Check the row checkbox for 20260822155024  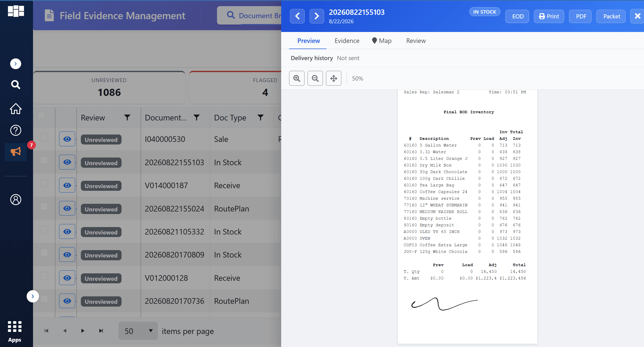click(x=44, y=206)
